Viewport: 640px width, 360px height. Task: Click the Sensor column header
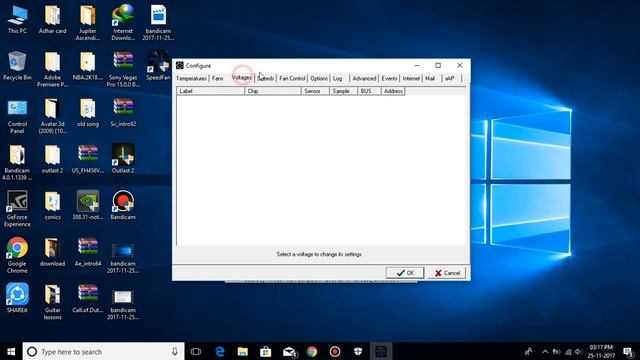click(315, 91)
